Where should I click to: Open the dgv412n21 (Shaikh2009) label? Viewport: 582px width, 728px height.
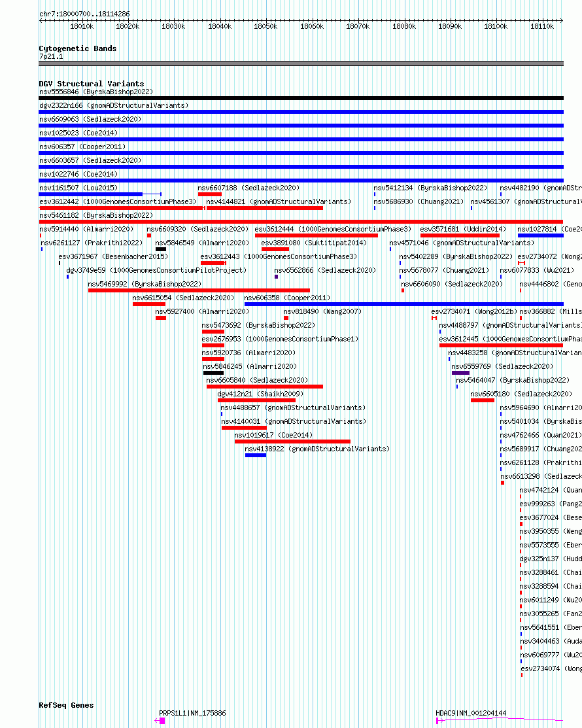pyautogui.click(x=260, y=394)
